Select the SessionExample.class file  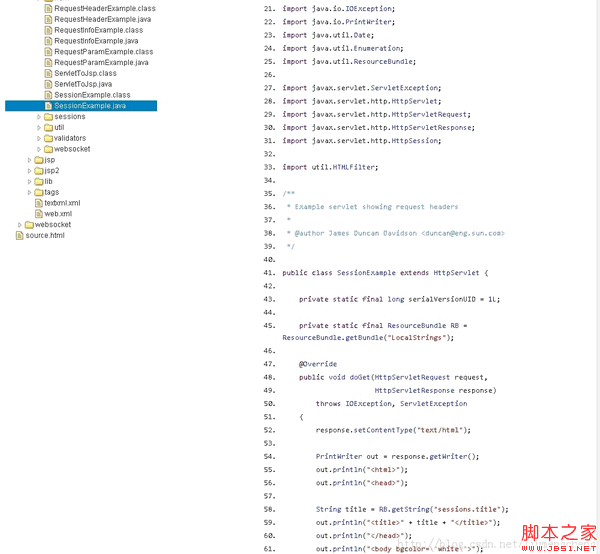[x=92, y=95]
